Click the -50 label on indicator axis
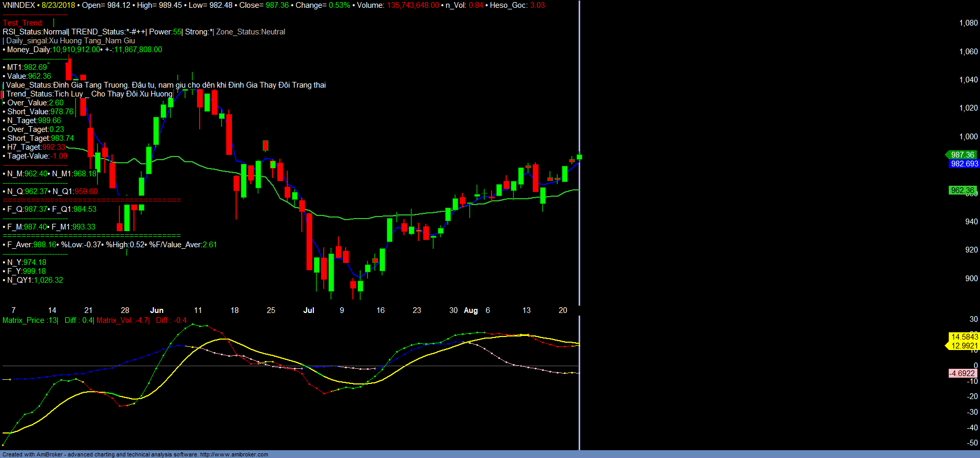The height and width of the screenshot is (458, 980). pos(972,443)
